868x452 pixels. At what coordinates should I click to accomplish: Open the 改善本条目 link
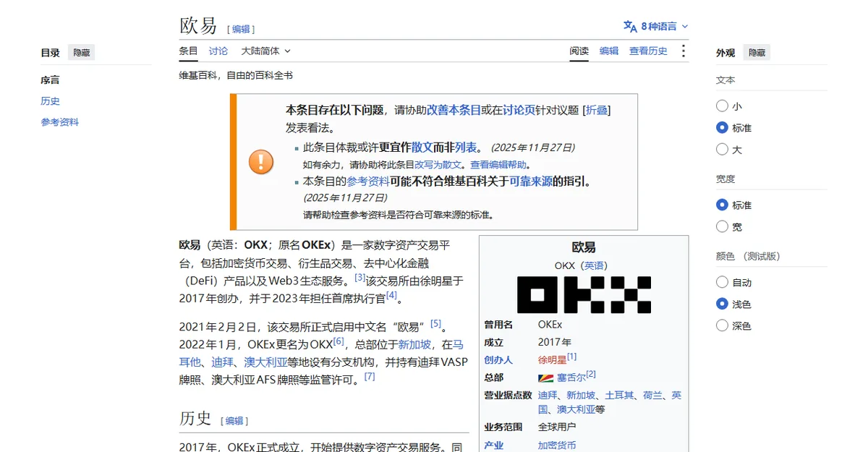(454, 110)
